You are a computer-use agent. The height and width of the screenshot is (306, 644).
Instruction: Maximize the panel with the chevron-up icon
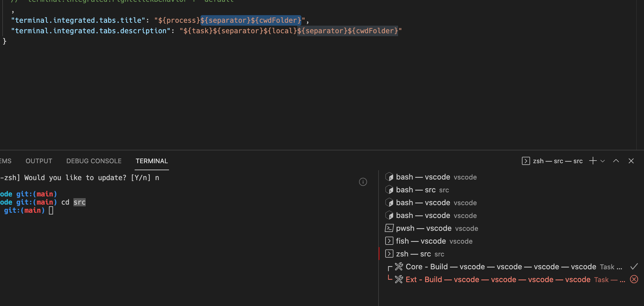pos(616,161)
